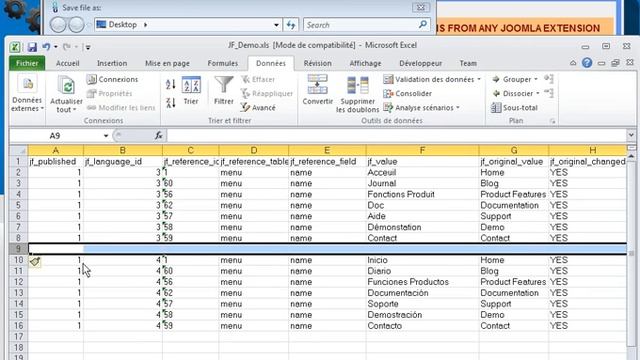Switch to the Mise en page tab
Image resolution: width=640 pixels, height=360 pixels.
pos(167,63)
